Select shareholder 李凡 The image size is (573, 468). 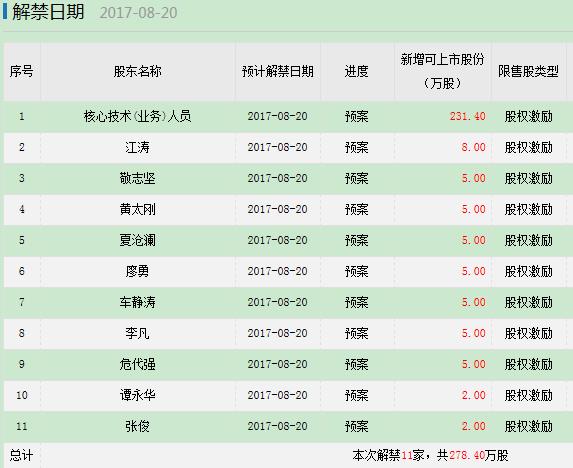pos(137,333)
